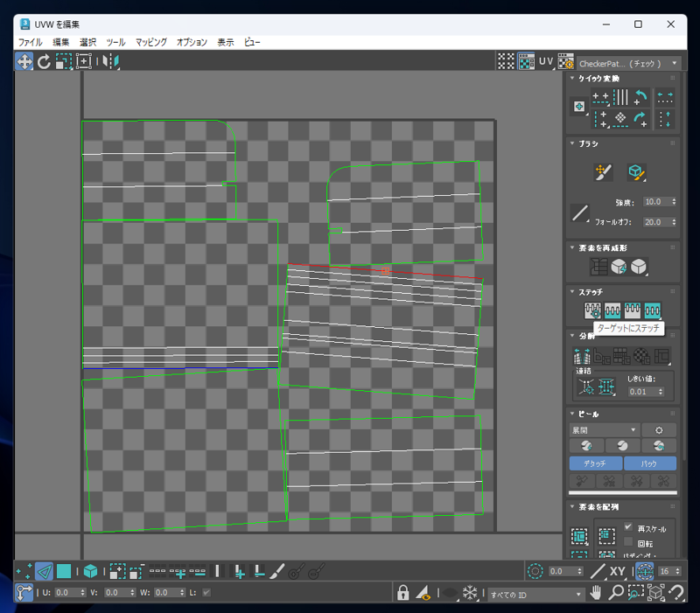Click the pan view hand icon

(x=596, y=593)
